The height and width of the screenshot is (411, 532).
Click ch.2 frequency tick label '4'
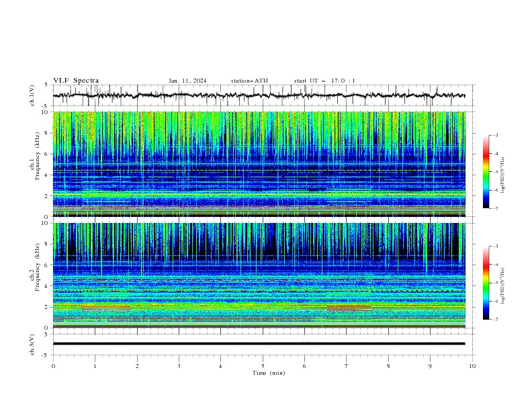click(47, 286)
